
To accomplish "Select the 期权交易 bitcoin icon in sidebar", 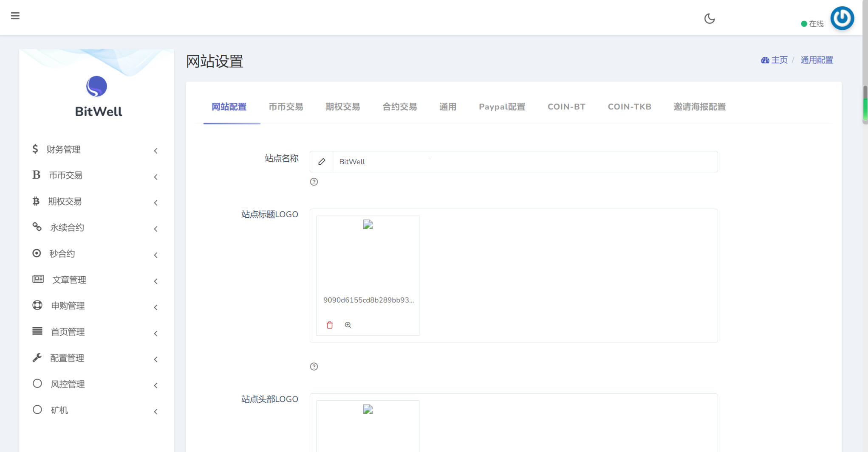I will coord(36,201).
